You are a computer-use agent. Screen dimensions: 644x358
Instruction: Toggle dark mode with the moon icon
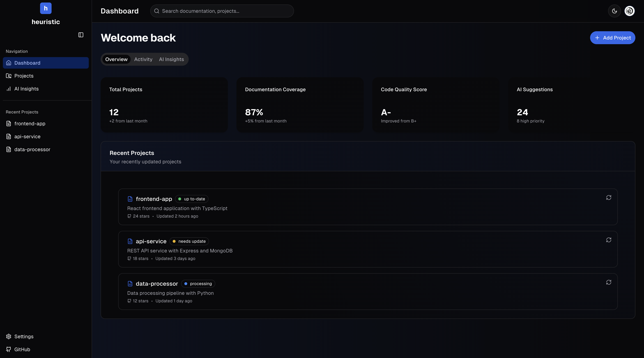click(x=614, y=11)
